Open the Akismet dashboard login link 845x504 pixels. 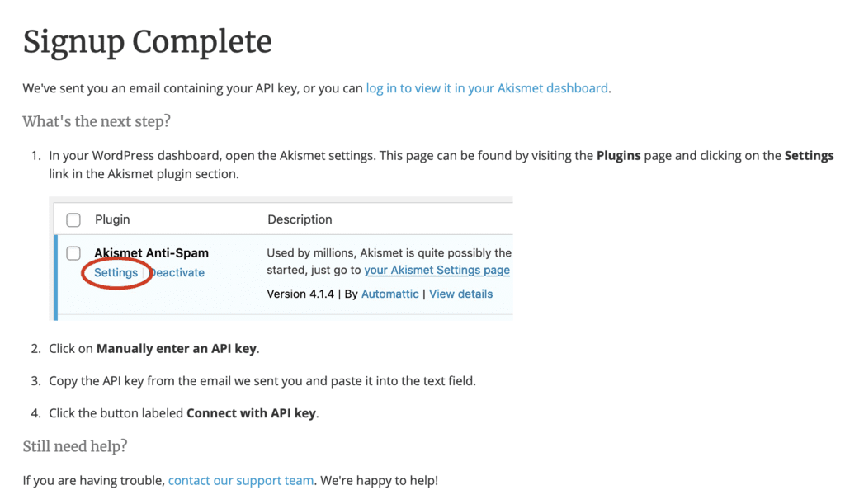click(x=487, y=88)
